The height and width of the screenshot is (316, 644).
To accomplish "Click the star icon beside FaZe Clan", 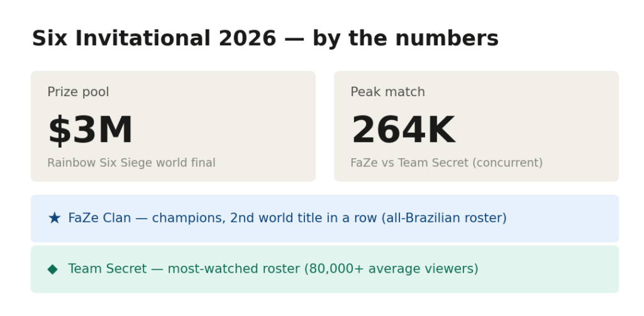I will tap(54, 218).
